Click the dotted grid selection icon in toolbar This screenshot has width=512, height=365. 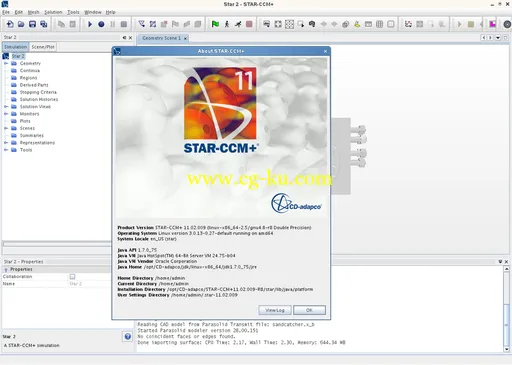289,24
